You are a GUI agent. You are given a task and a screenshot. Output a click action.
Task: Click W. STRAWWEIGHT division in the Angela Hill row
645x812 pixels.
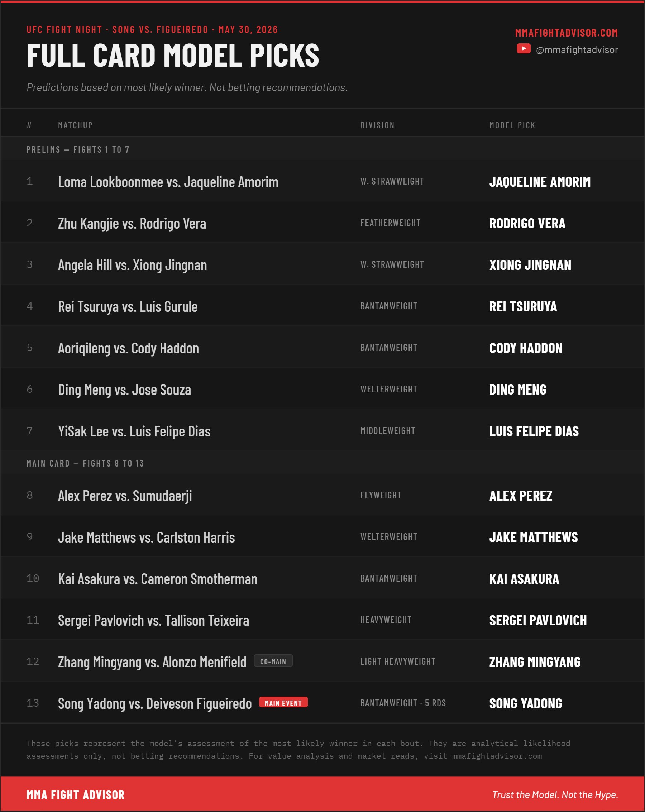[392, 264]
